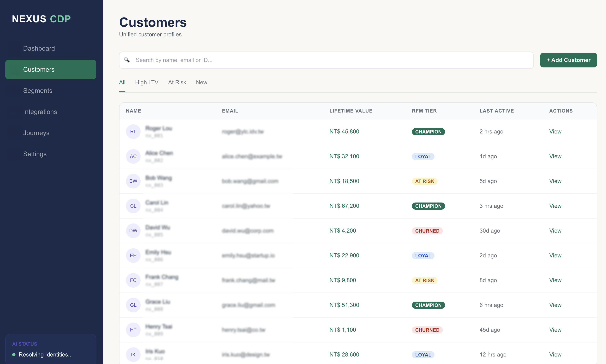The width and height of the screenshot is (606, 364).
Task: Switch to the High LTV tab
Action: coord(147,82)
